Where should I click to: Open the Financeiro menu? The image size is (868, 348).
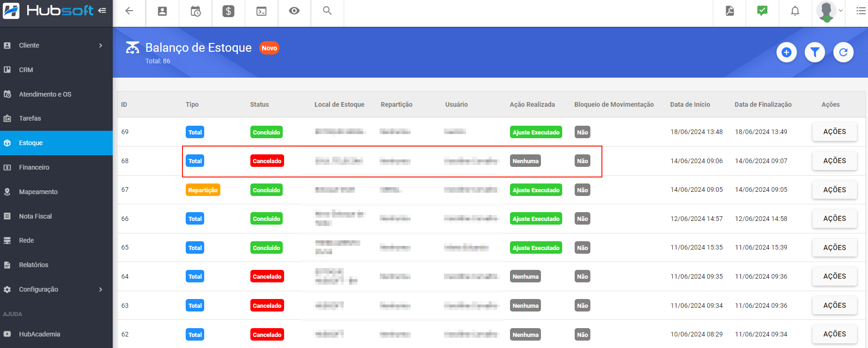56,167
